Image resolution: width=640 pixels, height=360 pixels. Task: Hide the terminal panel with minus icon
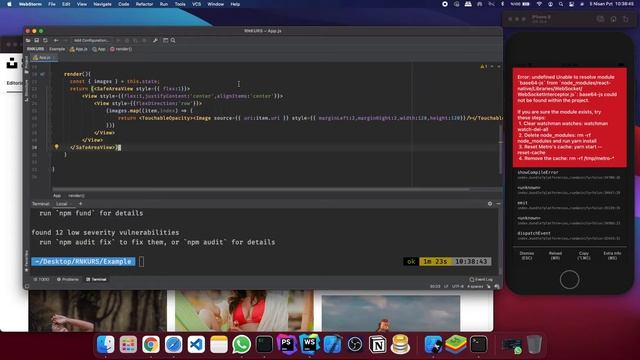point(498,203)
